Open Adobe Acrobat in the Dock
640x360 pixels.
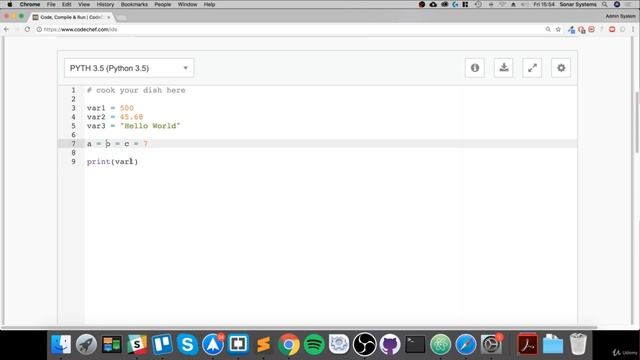[527, 344]
